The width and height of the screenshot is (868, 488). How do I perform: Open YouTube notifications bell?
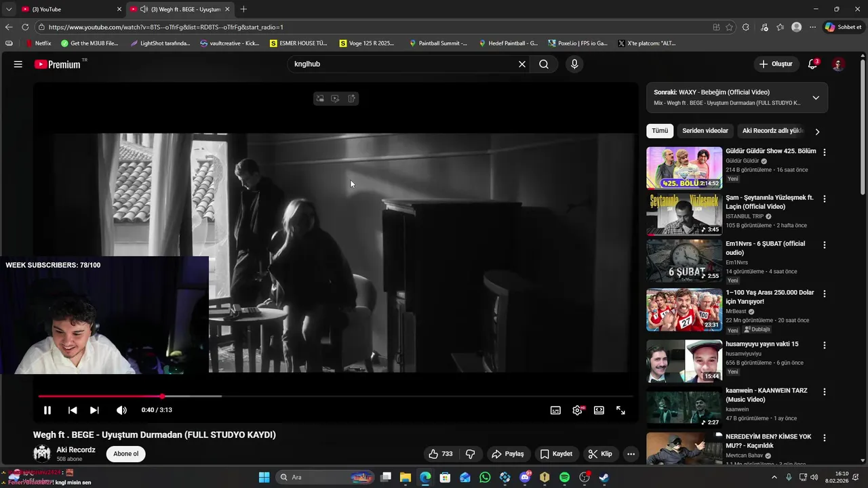[812, 64]
